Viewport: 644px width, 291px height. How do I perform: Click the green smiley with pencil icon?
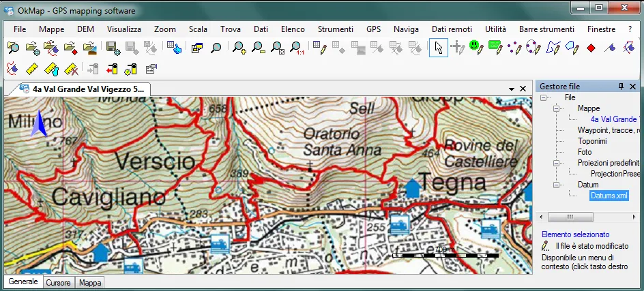tap(476, 48)
